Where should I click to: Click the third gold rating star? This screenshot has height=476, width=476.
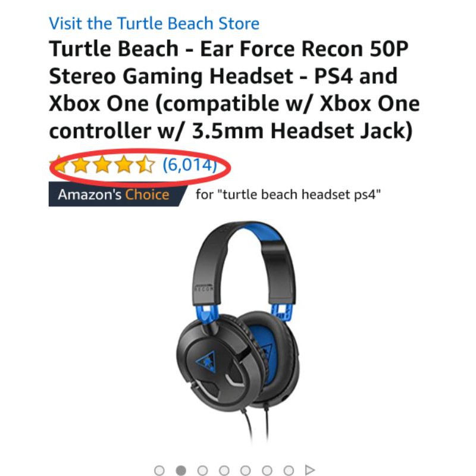(102, 164)
